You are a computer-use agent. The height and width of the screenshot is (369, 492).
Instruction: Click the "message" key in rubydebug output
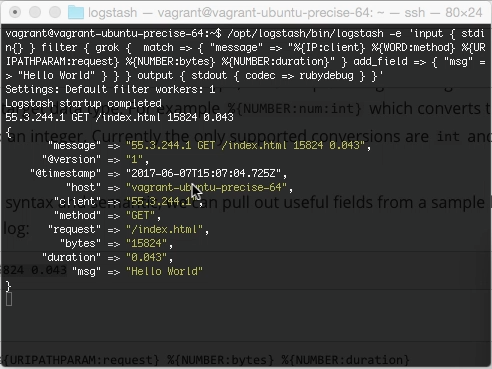click(74, 145)
